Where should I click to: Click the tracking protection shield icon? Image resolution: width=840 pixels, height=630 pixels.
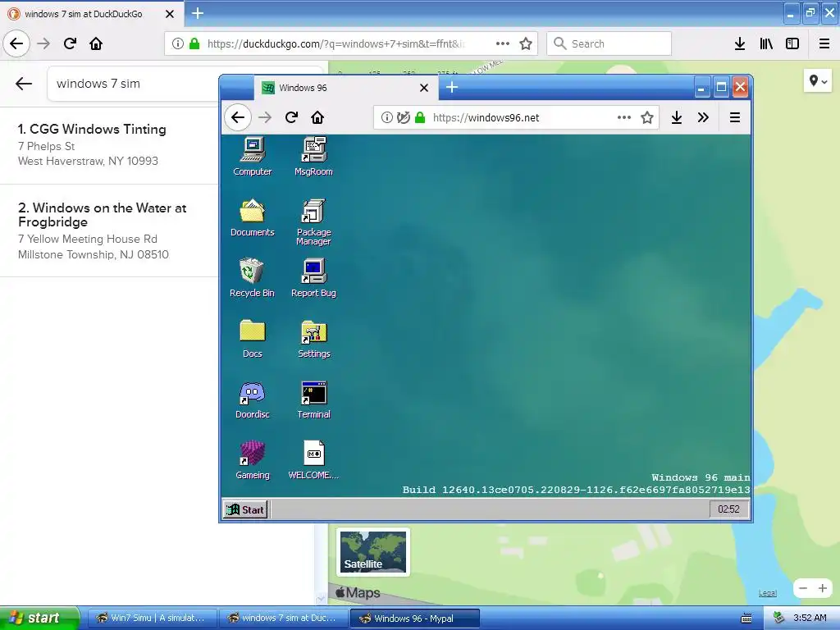click(x=404, y=117)
